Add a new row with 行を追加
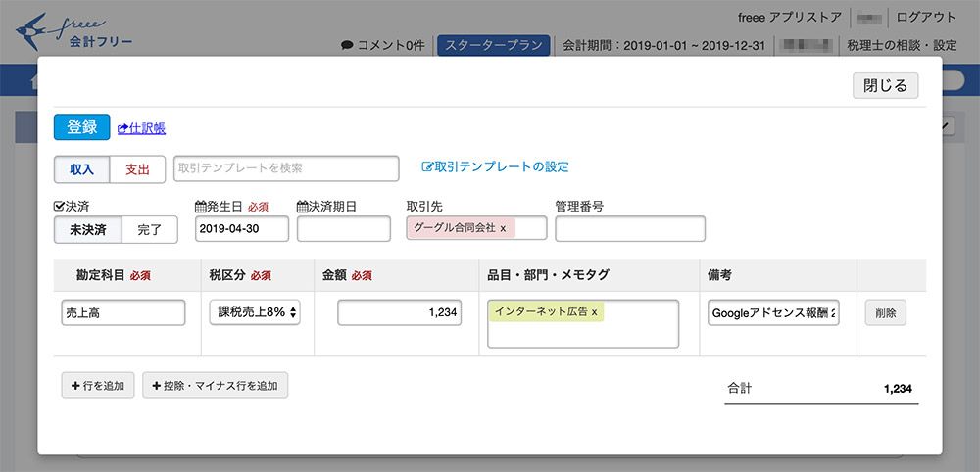 98,385
